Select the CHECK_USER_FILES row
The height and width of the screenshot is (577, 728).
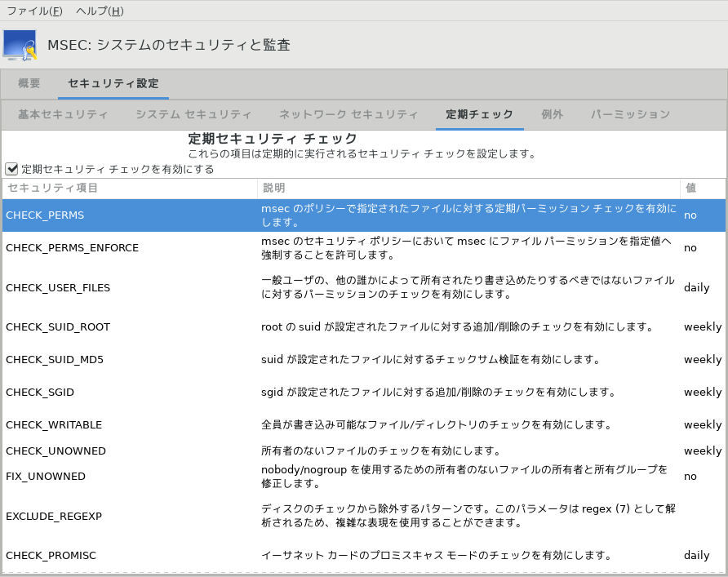pyautogui.click(x=363, y=287)
